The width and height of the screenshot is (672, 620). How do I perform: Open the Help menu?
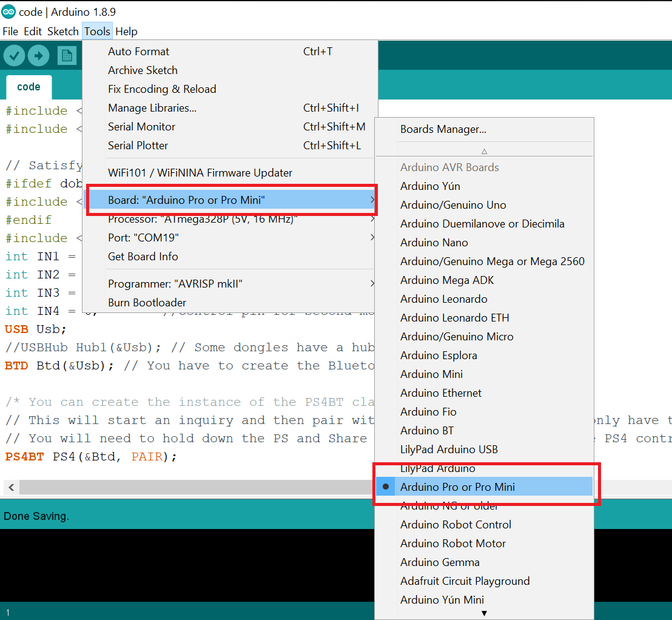click(126, 32)
